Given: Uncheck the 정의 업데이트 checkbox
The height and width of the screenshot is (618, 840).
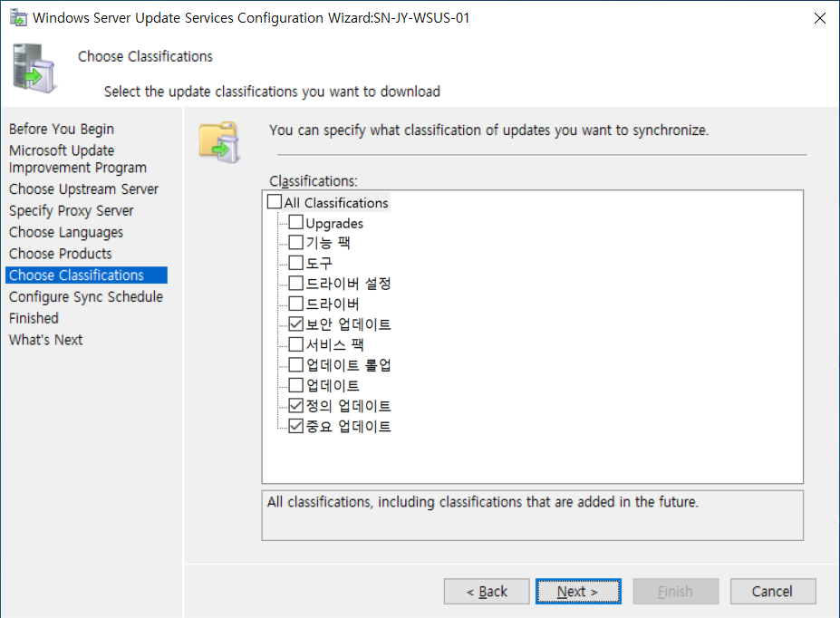Looking at the screenshot, I should (x=295, y=405).
